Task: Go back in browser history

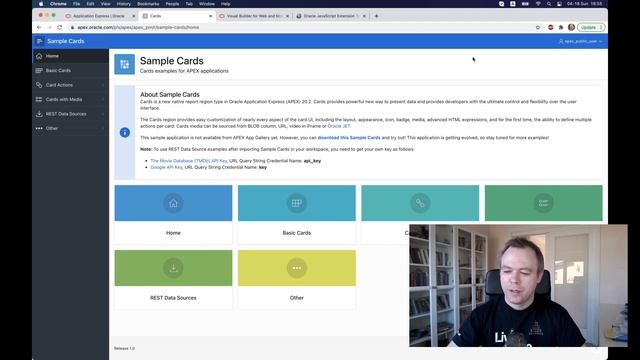Action: click(39, 27)
